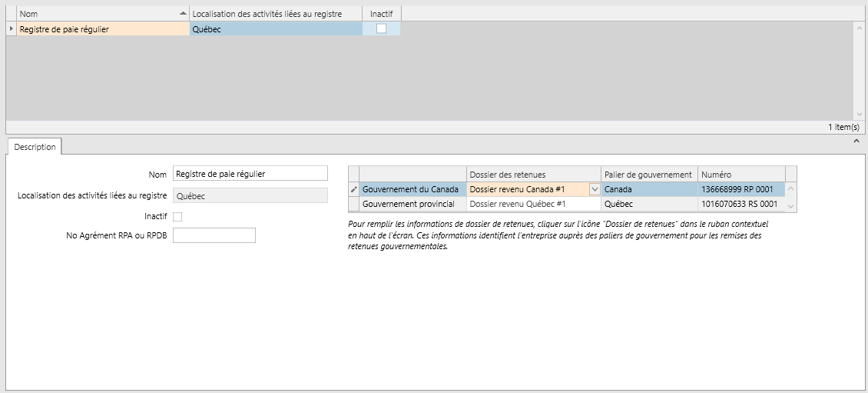
Task: Tick the Inactif checkbox in the Description form
Action: (177, 217)
